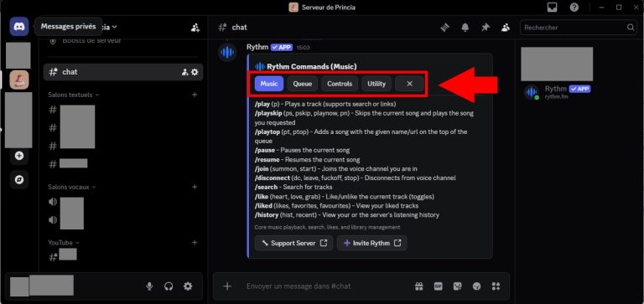Open user settings gear
This screenshot has width=644, height=304.
(x=188, y=286)
